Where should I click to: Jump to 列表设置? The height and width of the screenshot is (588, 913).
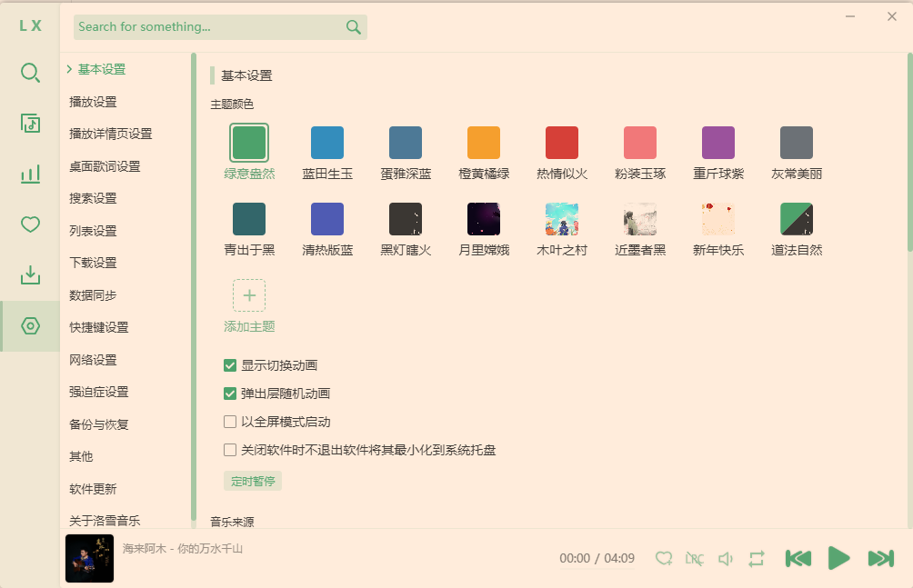(93, 231)
